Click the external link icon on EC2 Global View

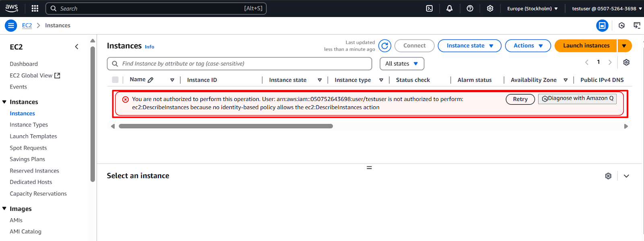[57, 76]
